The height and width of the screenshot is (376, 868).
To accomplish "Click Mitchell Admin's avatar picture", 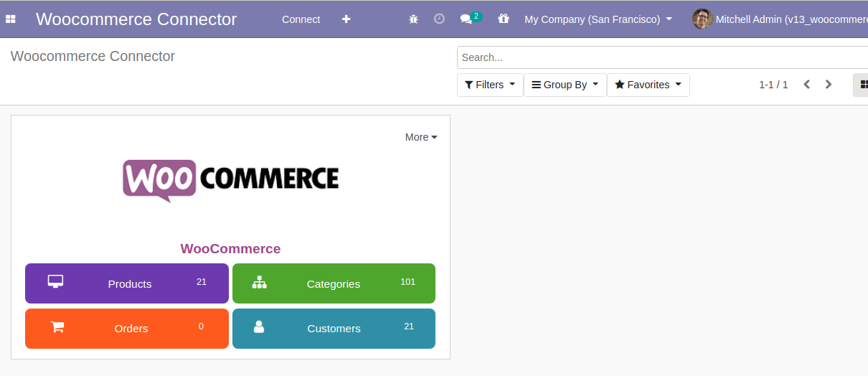I will pos(702,19).
